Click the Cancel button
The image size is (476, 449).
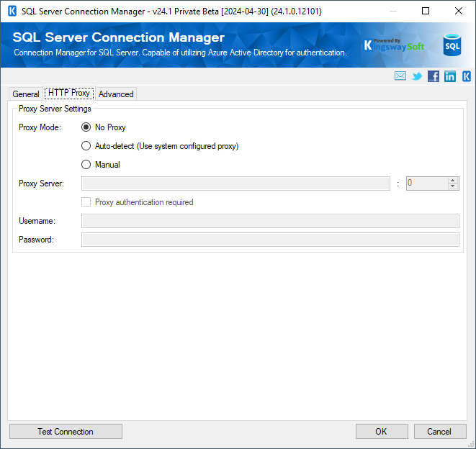coord(439,432)
